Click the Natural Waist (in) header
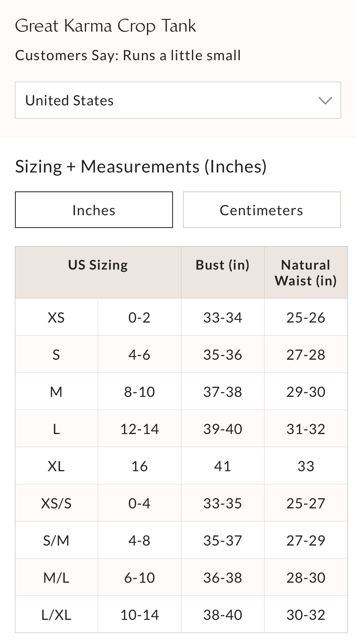356x644 pixels. 306,273
